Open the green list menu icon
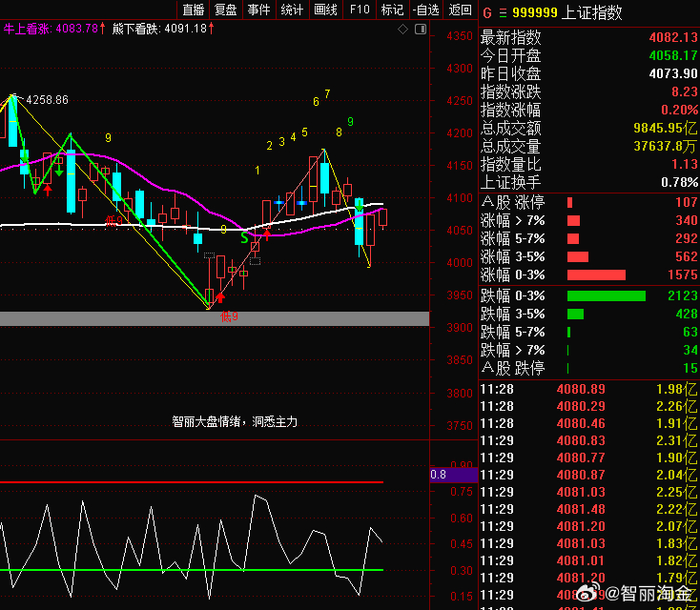Screen dimensions: 700x610 (504, 13)
